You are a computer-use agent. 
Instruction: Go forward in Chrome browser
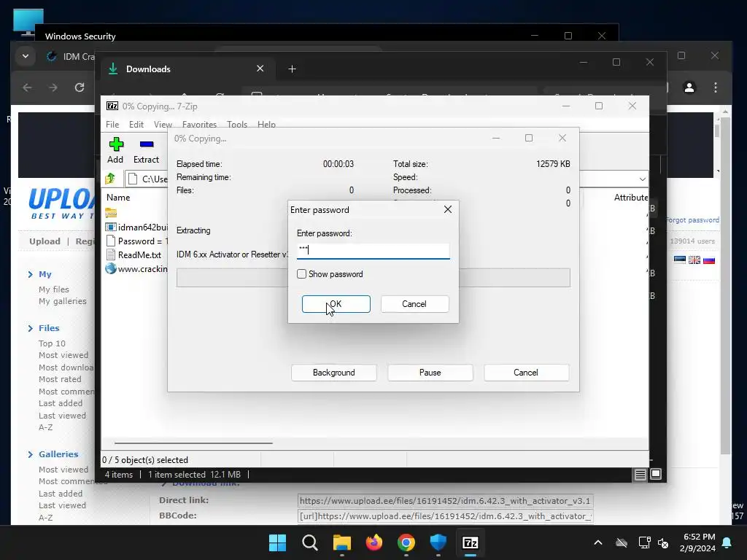click(x=53, y=87)
